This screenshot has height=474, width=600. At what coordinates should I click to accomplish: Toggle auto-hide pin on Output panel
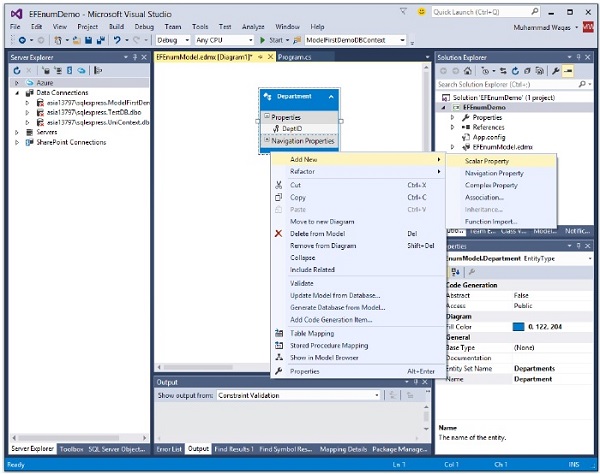(x=416, y=382)
